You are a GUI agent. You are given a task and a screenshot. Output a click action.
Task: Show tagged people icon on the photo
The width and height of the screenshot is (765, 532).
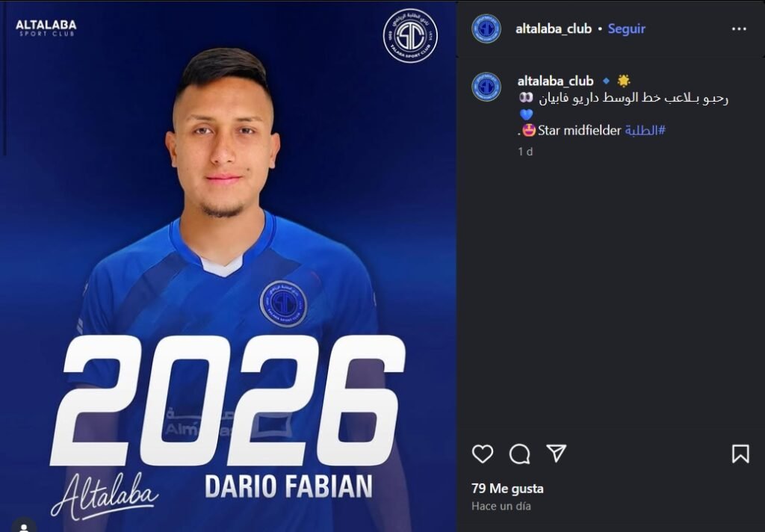23,526
